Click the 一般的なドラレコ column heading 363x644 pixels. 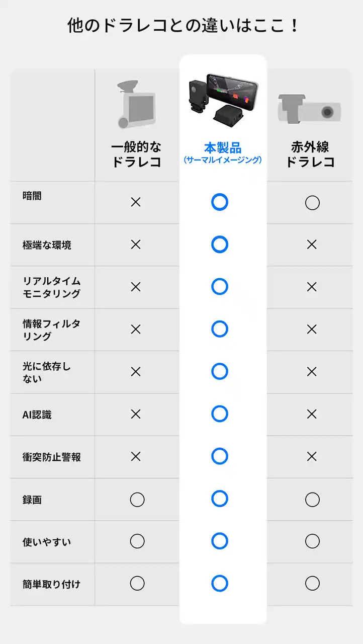tap(136, 154)
